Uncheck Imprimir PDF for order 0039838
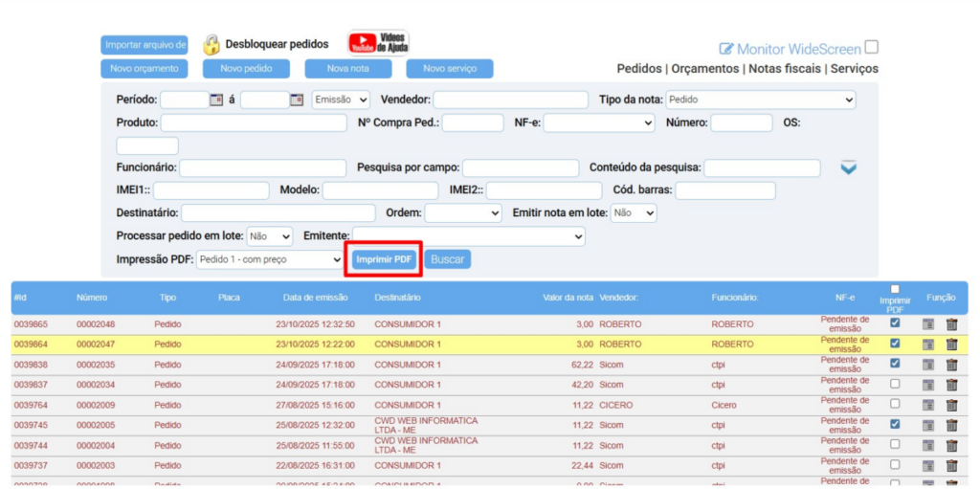980x489 pixels. [895, 364]
